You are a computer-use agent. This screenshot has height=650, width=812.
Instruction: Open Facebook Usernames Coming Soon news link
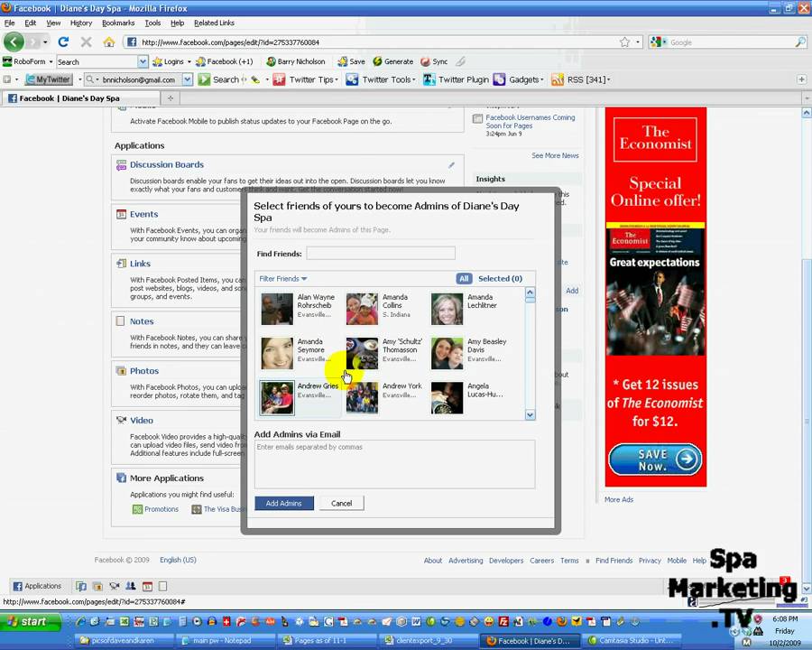coord(531,121)
